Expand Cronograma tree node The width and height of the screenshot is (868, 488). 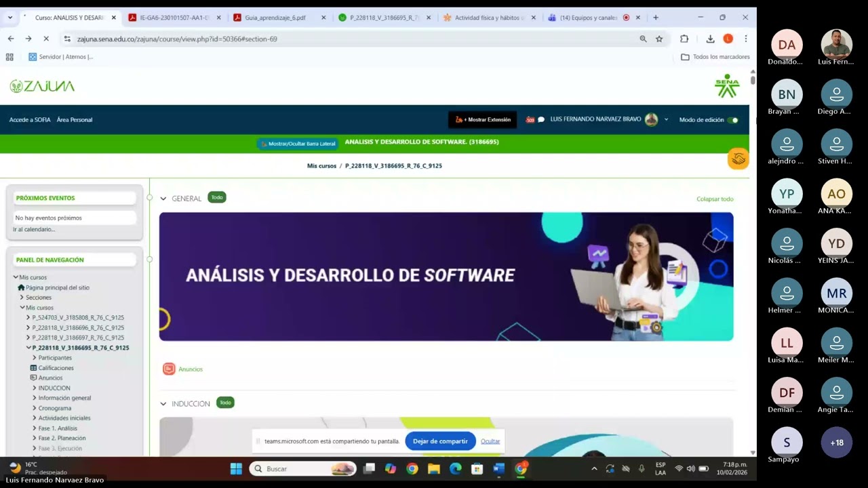(35, 408)
